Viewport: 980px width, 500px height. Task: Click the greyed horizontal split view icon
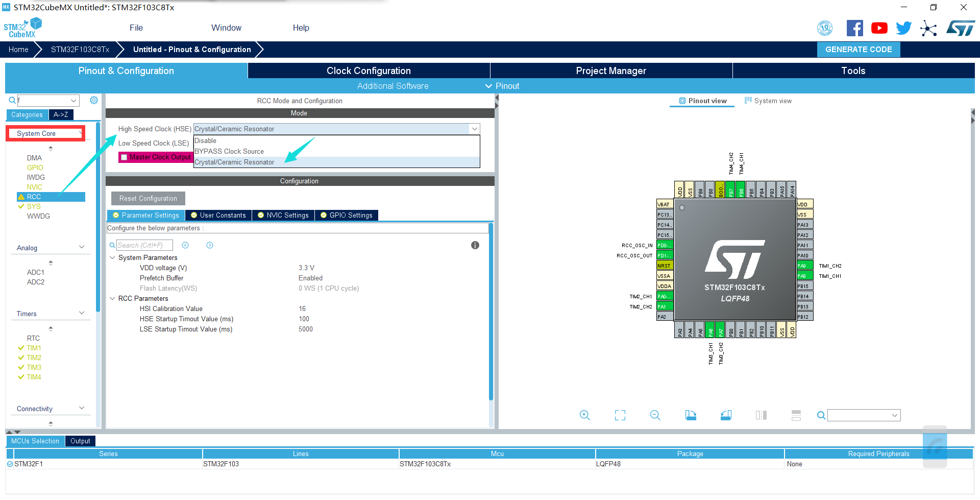point(796,415)
